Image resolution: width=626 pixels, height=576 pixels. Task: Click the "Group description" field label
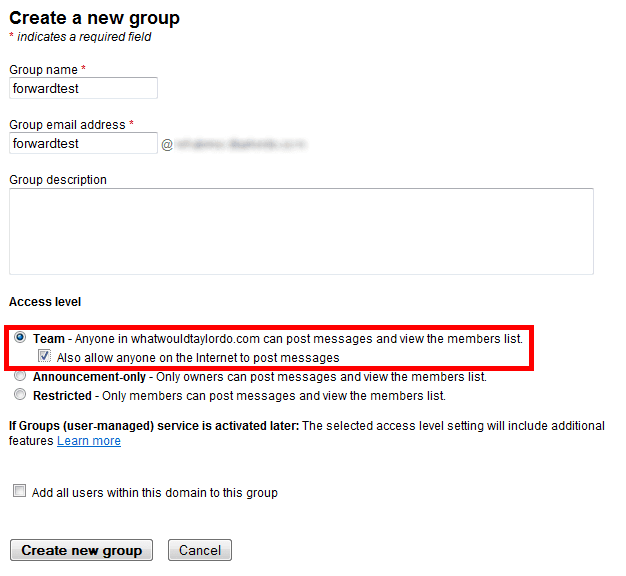(58, 180)
